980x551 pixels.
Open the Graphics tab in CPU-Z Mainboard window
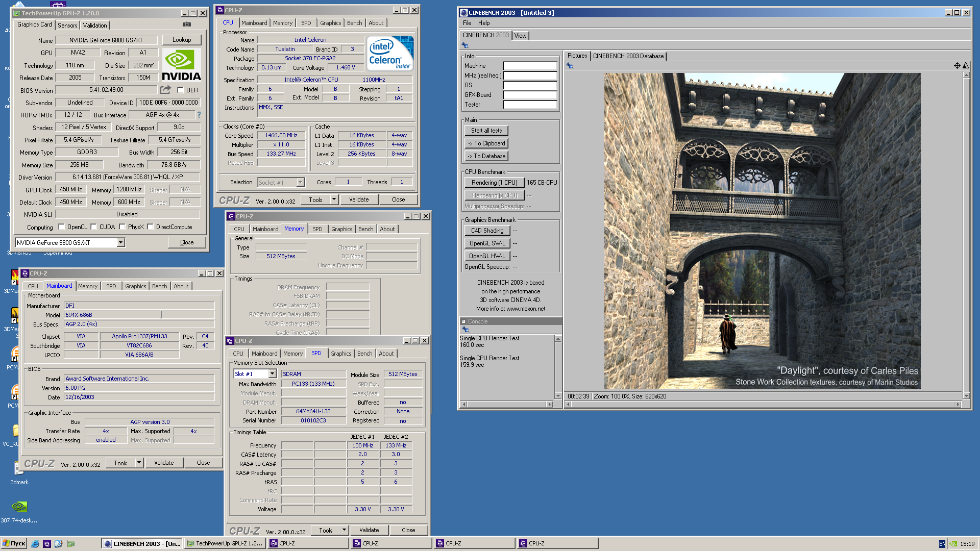(x=136, y=286)
